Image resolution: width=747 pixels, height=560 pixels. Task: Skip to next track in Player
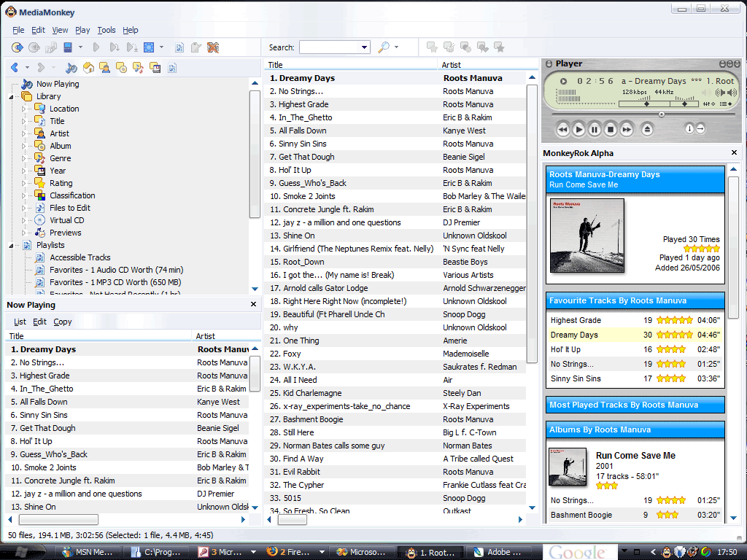627,129
